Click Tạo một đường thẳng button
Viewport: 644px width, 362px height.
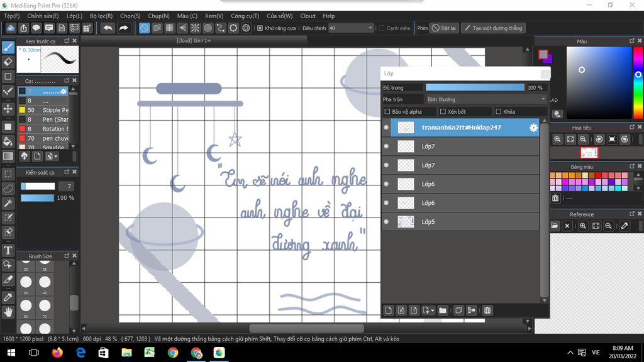(492, 28)
